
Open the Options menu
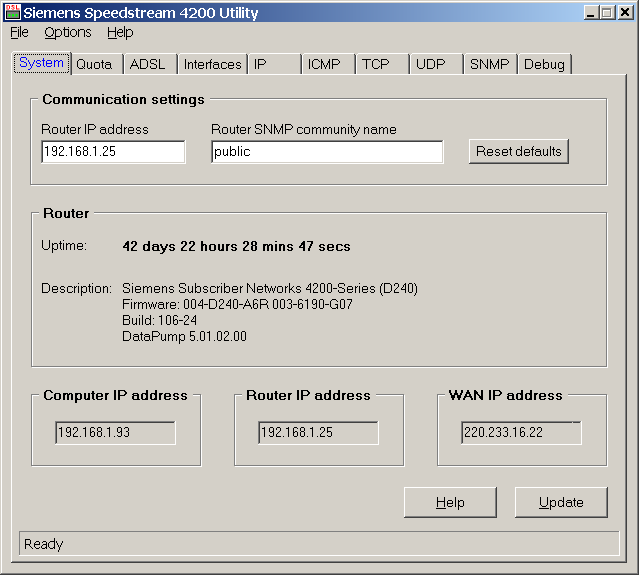pyautogui.click(x=68, y=33)
